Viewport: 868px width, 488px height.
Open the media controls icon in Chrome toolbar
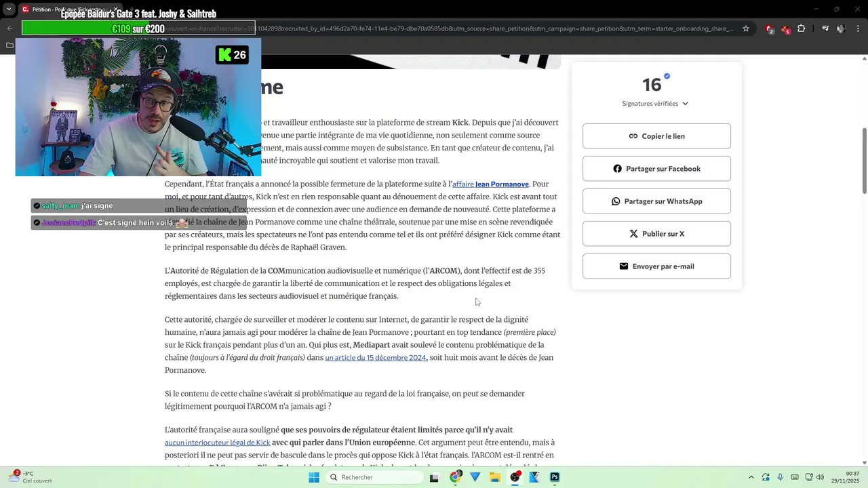[825, 28]
